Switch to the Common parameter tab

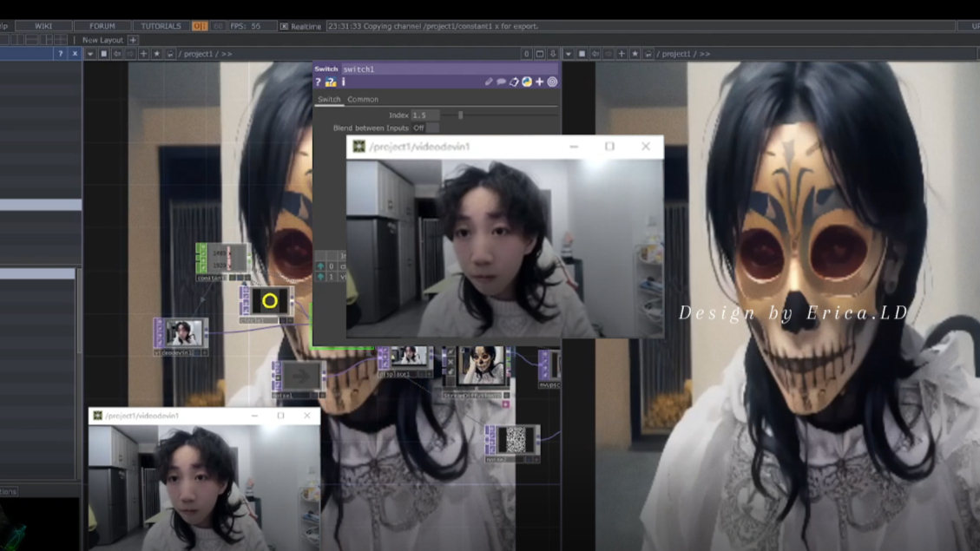tap(363, 99)
